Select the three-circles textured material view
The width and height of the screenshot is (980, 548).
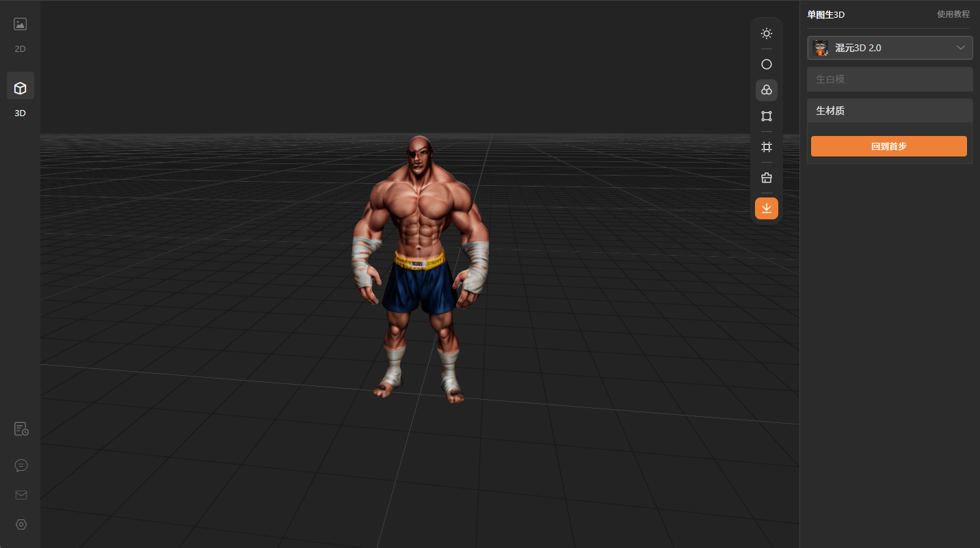tap(767, 90)
